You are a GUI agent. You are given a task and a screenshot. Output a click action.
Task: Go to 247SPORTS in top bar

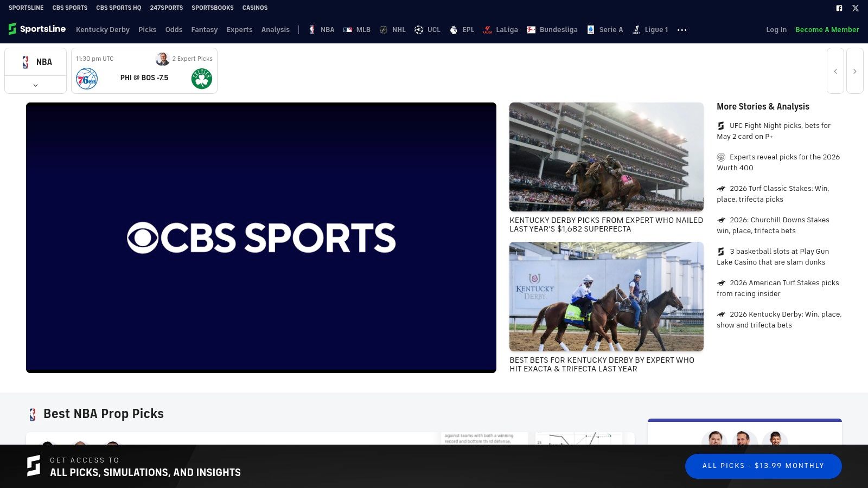(166, 8)
